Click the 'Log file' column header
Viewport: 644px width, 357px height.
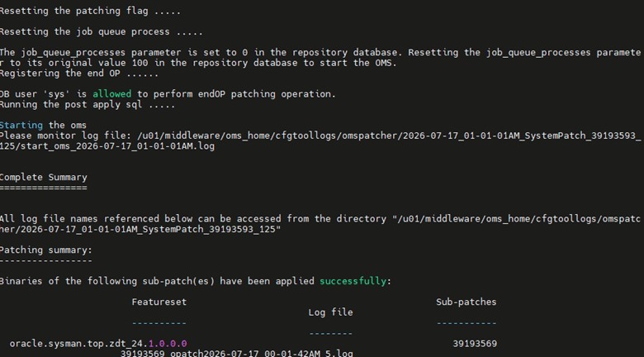click(x=330, y=312)
